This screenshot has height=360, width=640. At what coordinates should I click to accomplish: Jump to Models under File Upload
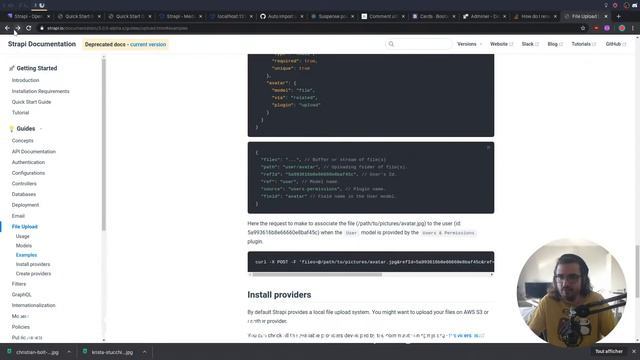coord(24,246)
